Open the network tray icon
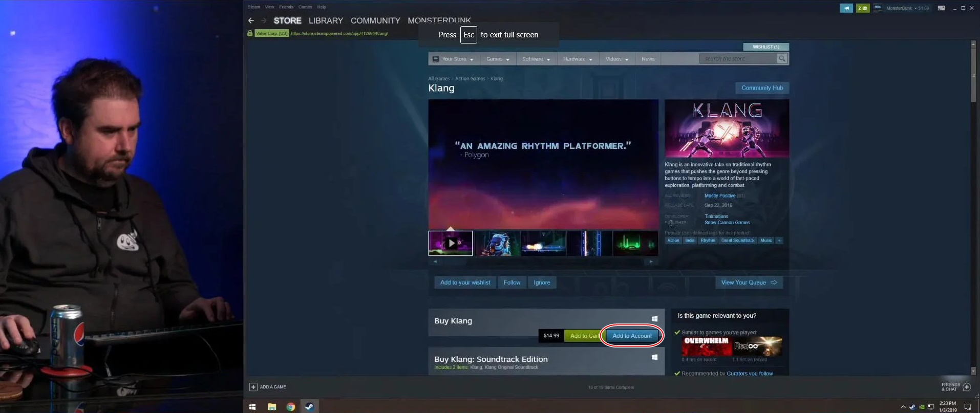The width and height of the screenshot is (980, 413). tap(931, 407)
